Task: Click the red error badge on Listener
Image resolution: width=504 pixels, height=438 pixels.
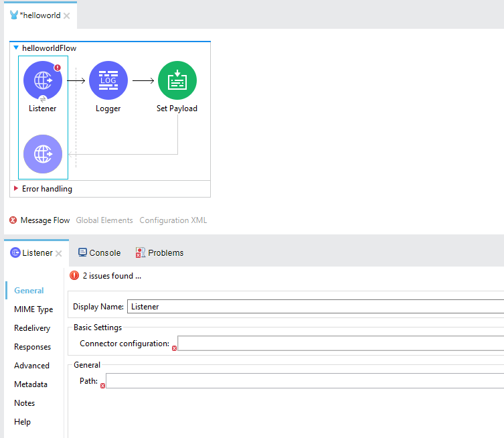Action: click(57, 68)
